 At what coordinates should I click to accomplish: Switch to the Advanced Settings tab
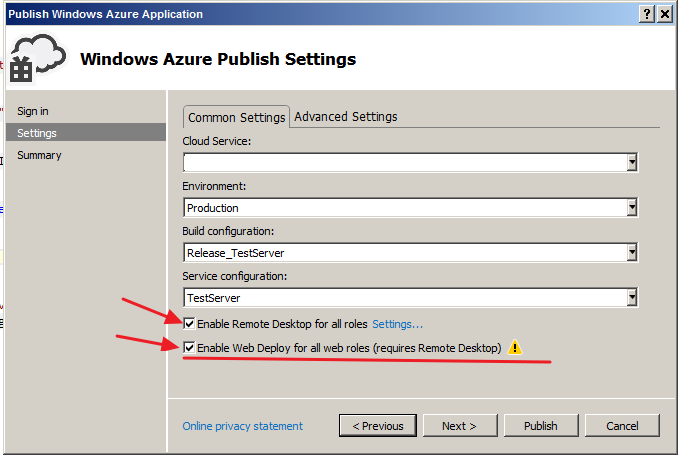(x=346, y=117)
